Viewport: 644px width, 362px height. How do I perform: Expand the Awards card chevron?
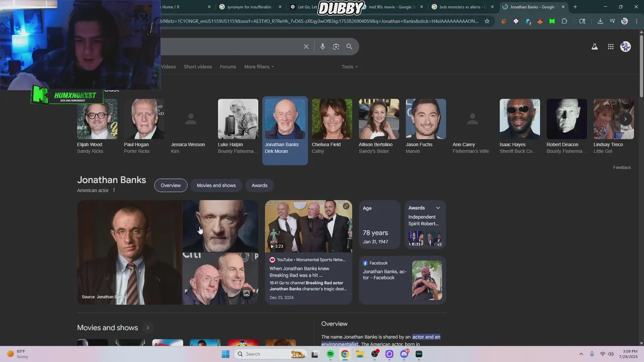click(x=438, y=208)
